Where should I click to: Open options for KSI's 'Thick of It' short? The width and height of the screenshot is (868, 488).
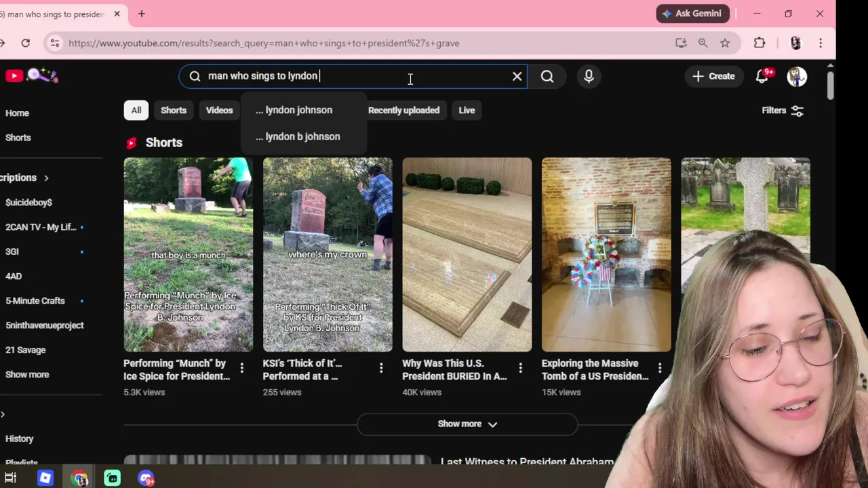[381, 368]
